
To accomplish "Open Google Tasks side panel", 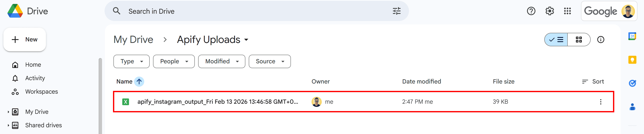I will click(632, 83).
